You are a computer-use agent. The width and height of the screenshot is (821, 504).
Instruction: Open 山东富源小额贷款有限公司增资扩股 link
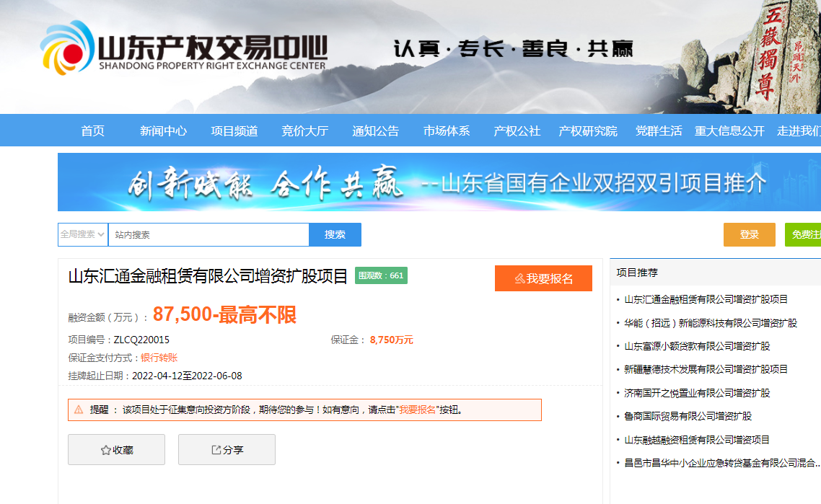point(697,346)
